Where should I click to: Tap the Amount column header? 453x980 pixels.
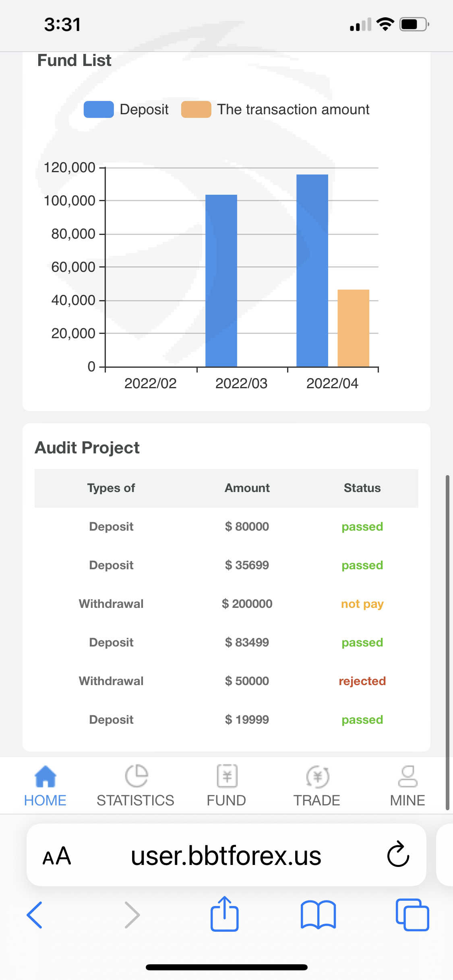coord(247,488)
